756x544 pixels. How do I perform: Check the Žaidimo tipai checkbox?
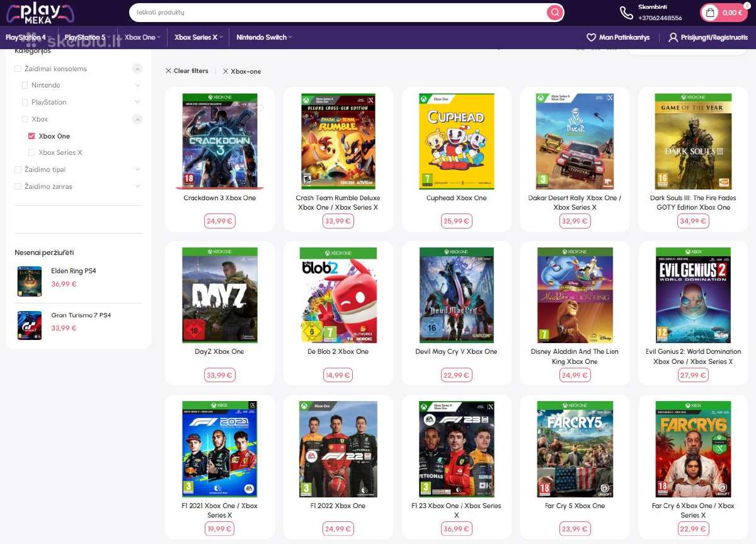pos(18,169)
